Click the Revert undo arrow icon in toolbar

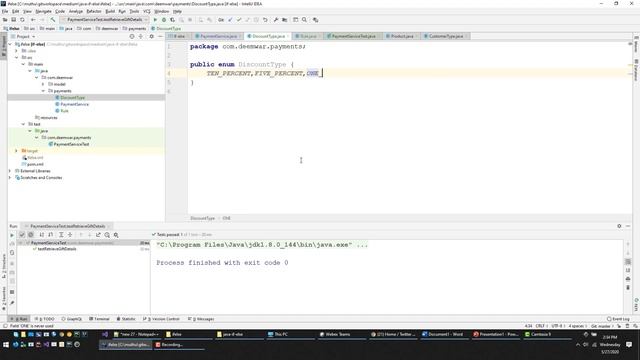[x=265, y=20]
